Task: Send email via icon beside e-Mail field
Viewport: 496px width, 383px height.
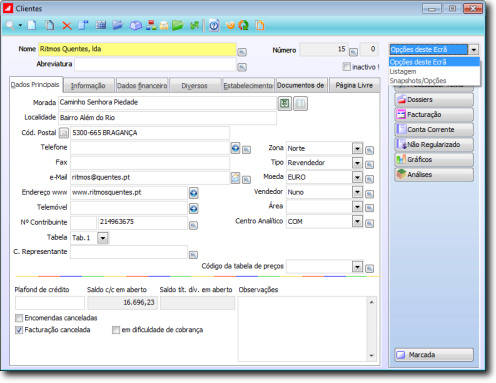Action: click(x=235, y=178)
